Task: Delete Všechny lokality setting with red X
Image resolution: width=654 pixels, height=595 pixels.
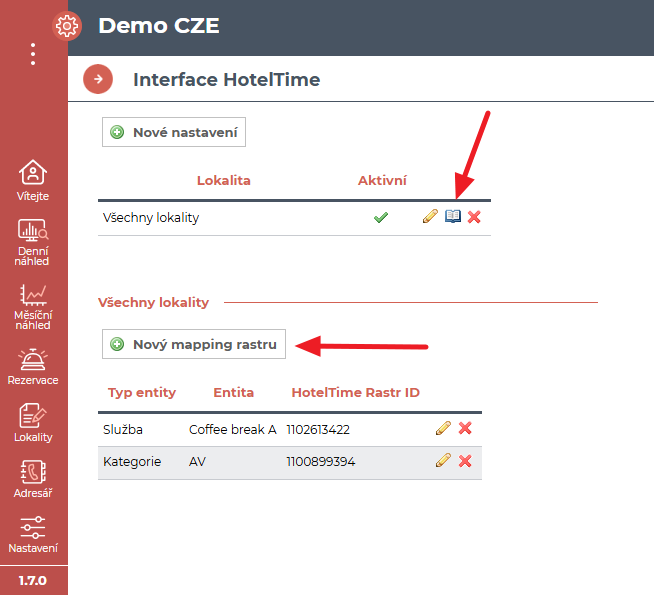Action: (x=474, y=217)
